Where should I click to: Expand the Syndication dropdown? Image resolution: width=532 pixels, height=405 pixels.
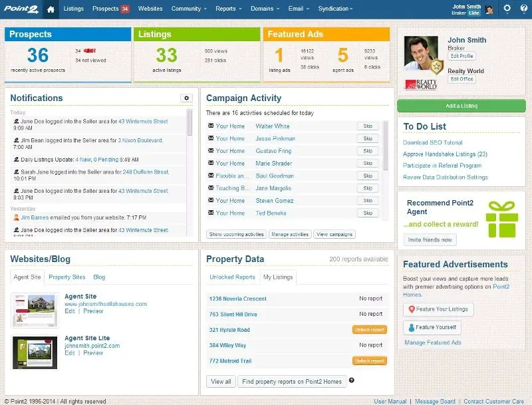335,9
